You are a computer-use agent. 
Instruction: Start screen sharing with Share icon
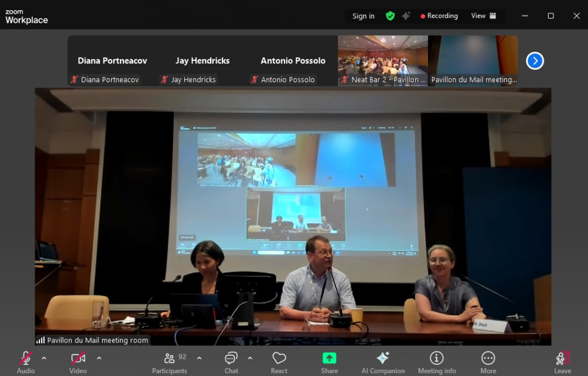(329, 358)
